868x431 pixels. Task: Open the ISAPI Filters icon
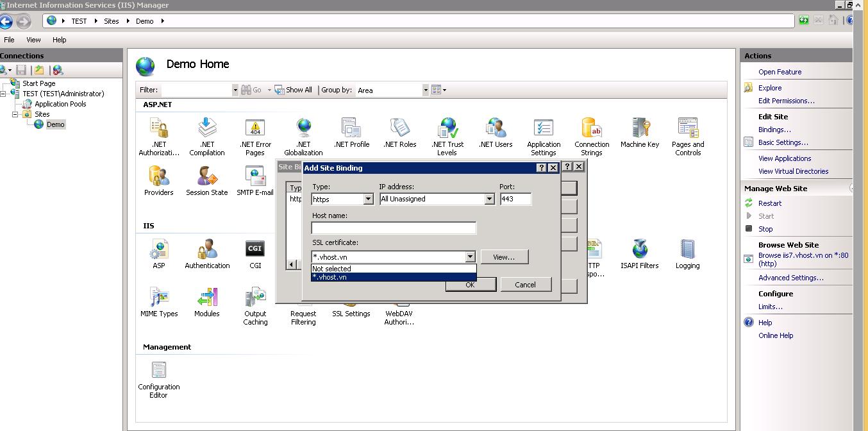[x=639, y=254]
